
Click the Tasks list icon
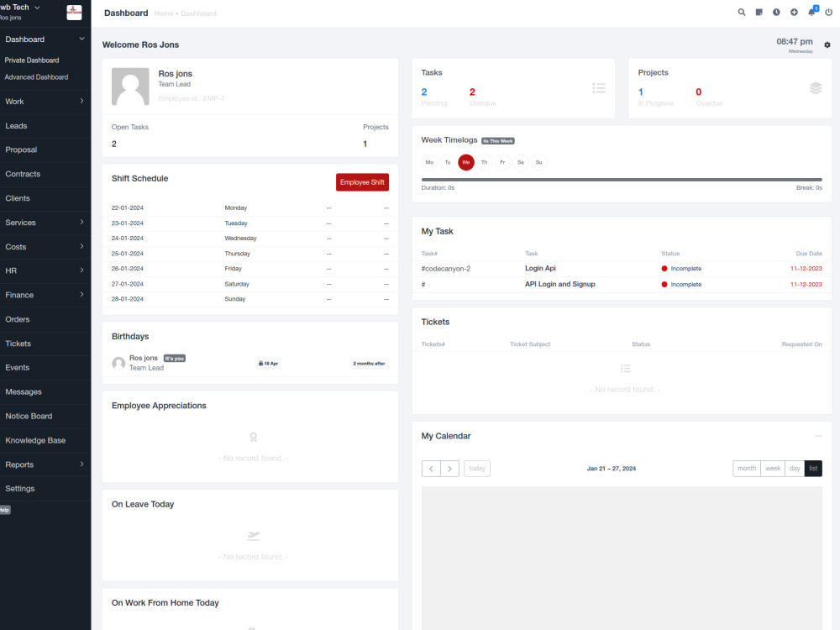tap(599, 88)
